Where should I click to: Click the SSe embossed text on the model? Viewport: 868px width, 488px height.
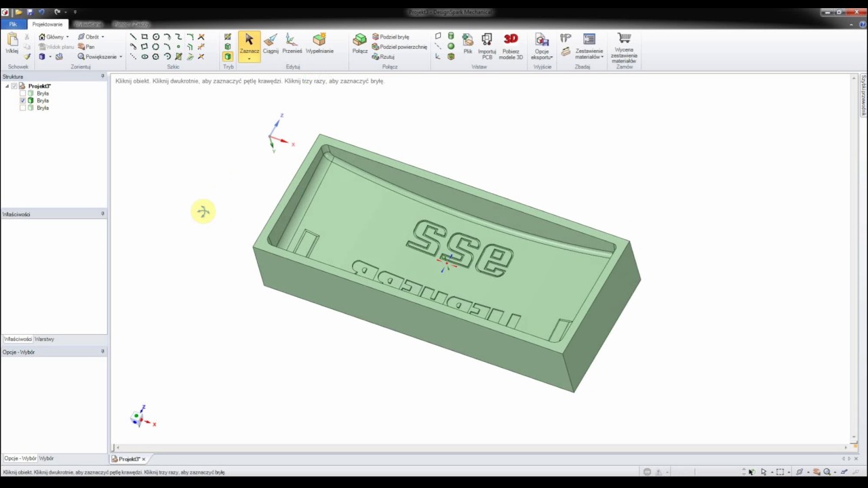[460, 248]
